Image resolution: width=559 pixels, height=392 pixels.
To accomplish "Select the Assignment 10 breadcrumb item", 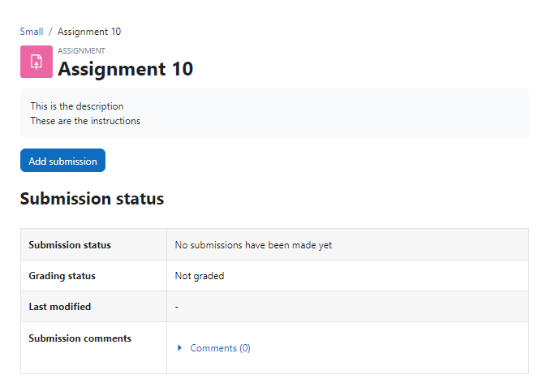I will pos(89,32).
